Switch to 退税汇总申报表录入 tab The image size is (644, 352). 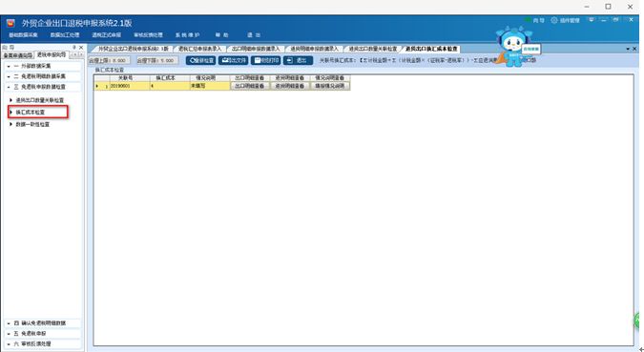(x=199, y=49)
